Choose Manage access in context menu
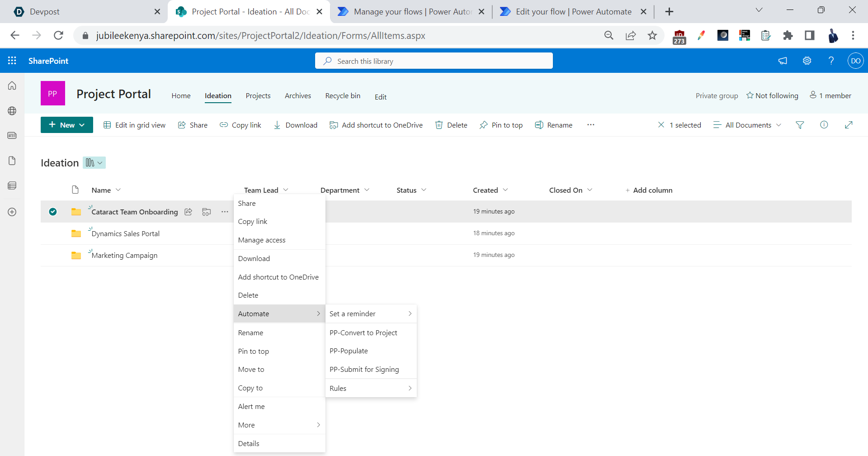This screenshot has height=456, width=868. pyautogui.click(x=279, y=240)
